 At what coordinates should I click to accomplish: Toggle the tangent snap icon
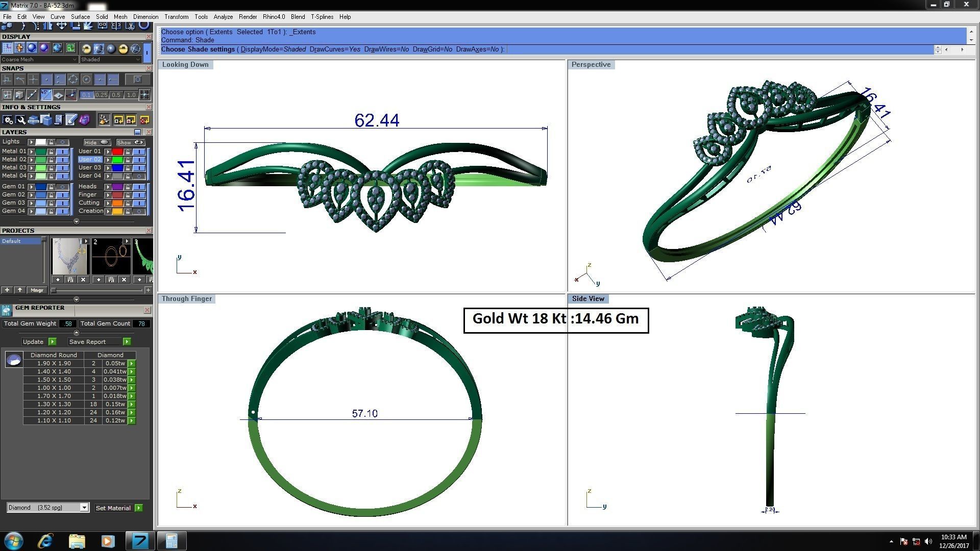click(x=20, y=79)
